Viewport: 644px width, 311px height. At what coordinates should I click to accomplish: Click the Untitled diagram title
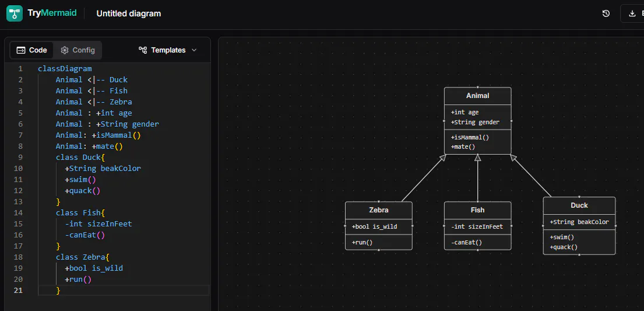pos(129,13)
